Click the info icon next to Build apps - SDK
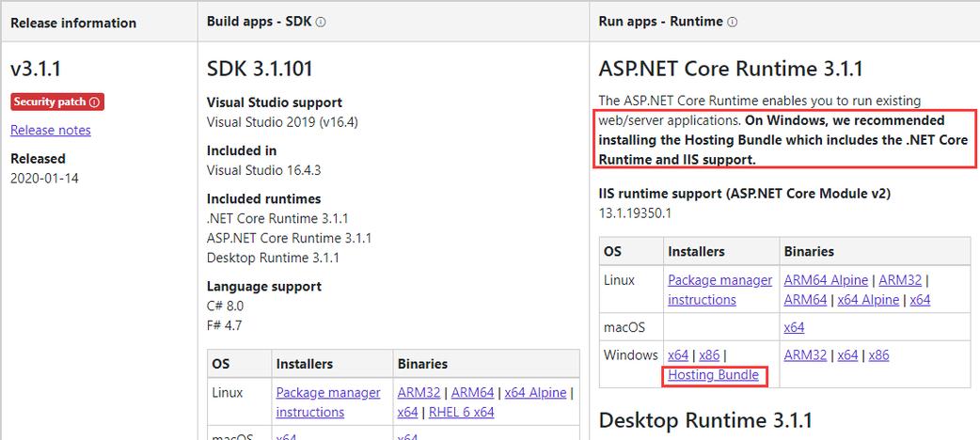This screenshot has width=980, height=440. click(321, 22)
